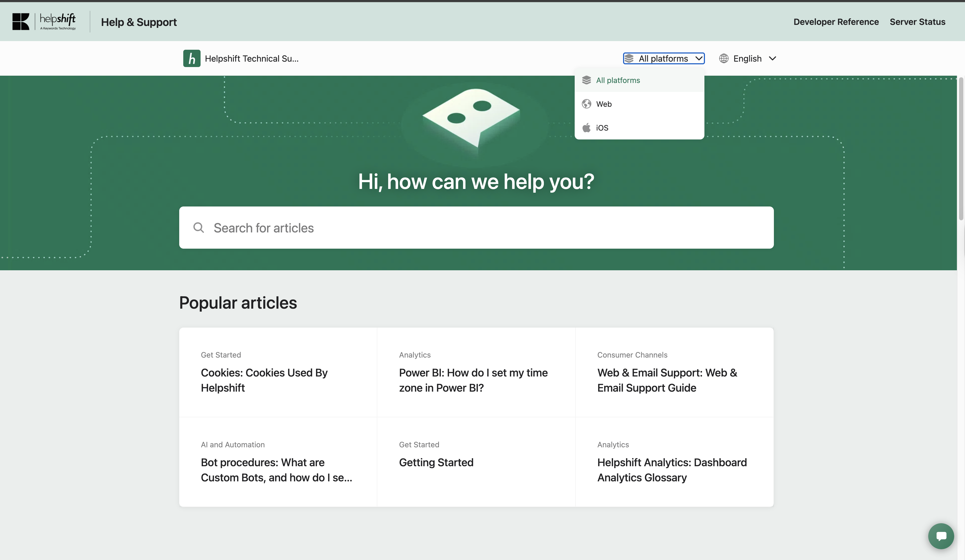Click the Apple icon next to iOS
965x560 pixels.
pos(586,128)
